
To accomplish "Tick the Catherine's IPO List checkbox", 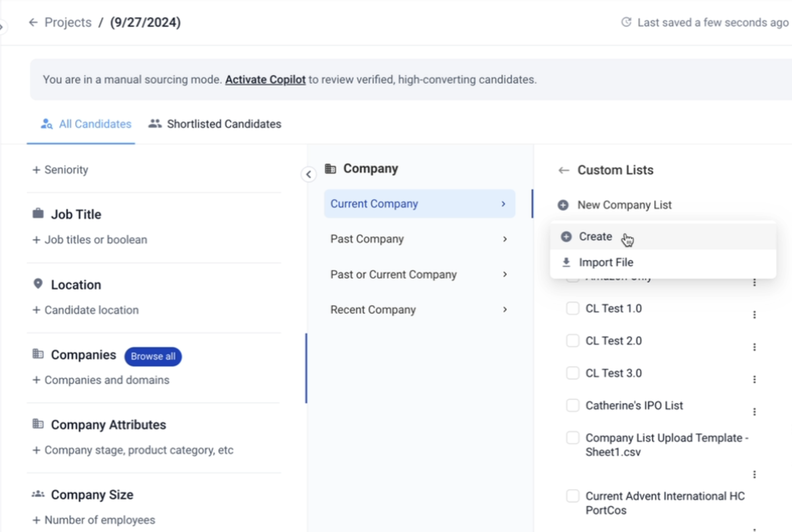I will click(x=573, y=405).
